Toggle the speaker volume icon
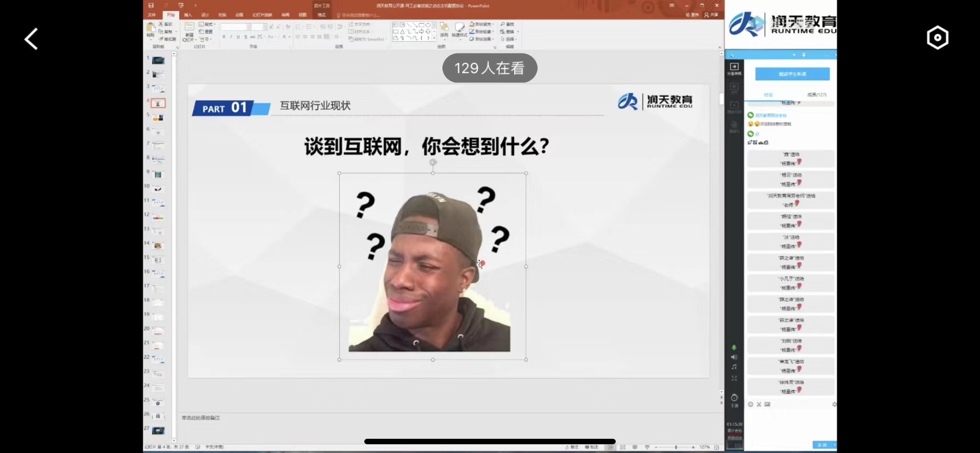Viewport: 980px width, 453px height. pos(734,357)
